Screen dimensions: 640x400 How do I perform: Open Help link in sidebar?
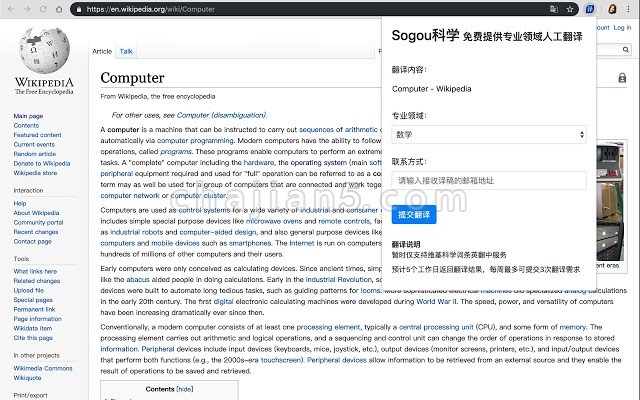tap(20, 203)
